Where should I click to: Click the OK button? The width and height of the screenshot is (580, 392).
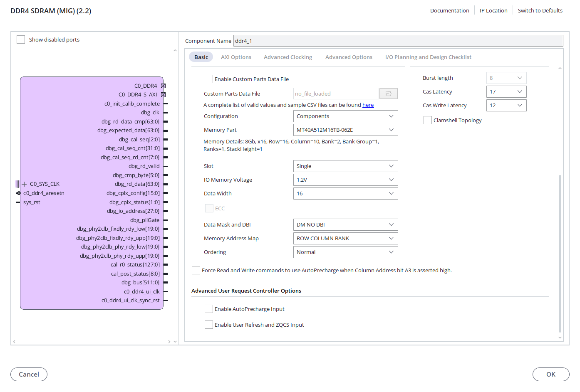551,374
